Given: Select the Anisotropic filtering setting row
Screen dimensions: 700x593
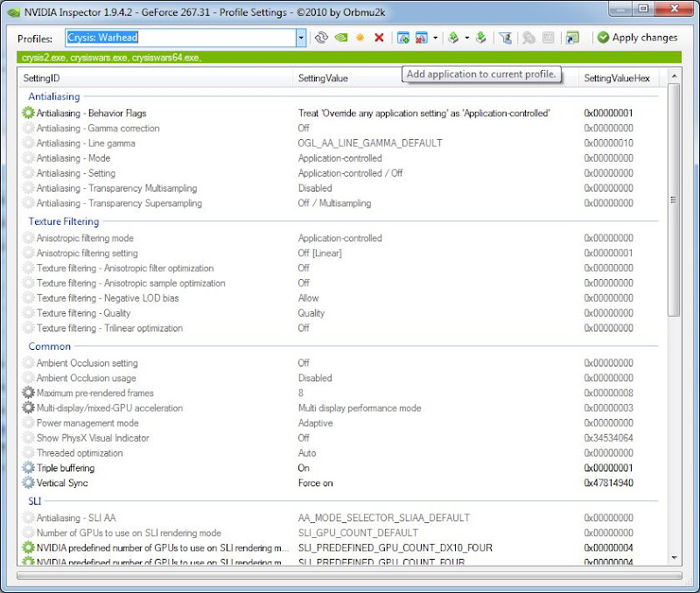Looking at the screenshot, I should pos(342,253).
